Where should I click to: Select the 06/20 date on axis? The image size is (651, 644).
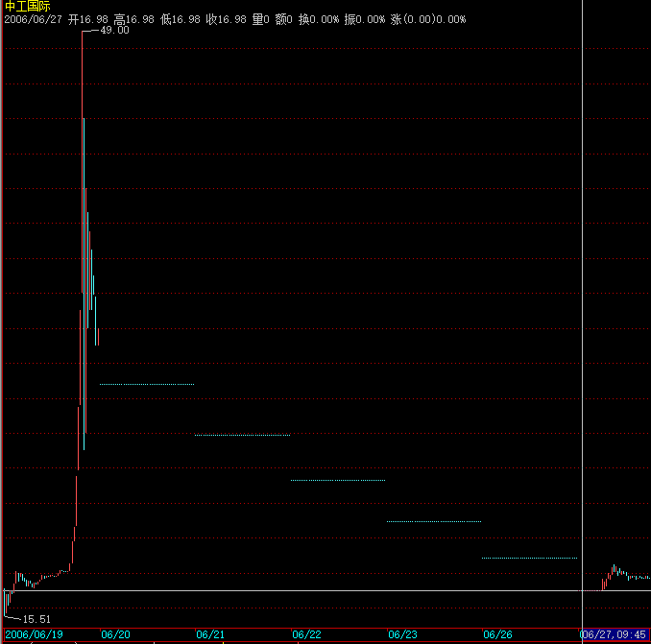click(115, 634)
